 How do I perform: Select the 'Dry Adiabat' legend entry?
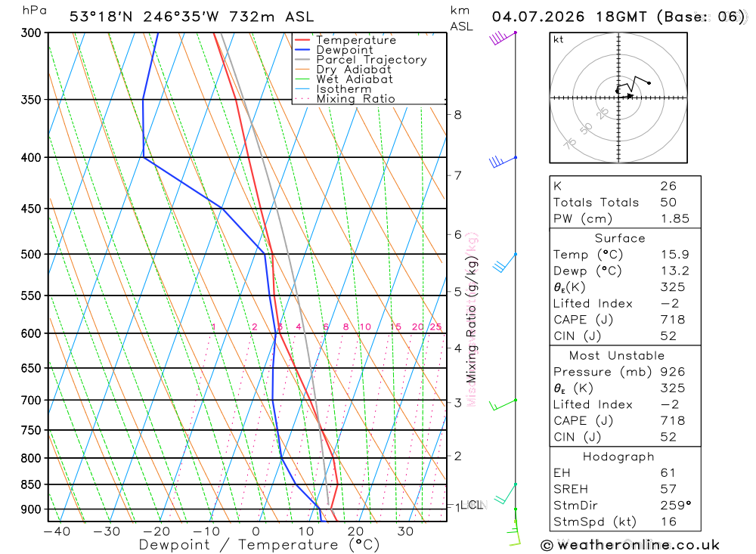click(353, 70)
